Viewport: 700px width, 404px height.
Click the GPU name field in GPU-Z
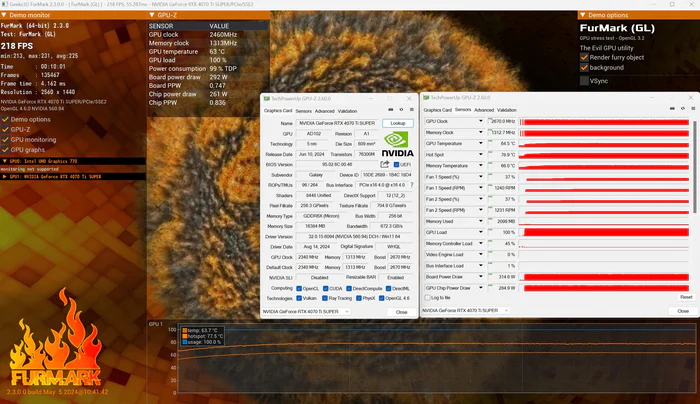click(x=337, y=123)
